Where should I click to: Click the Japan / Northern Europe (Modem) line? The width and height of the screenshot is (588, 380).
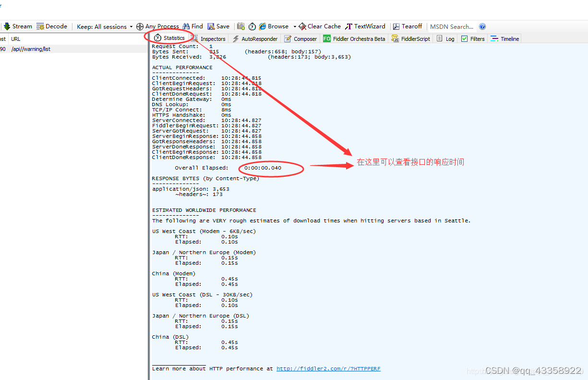pos(204,252)
